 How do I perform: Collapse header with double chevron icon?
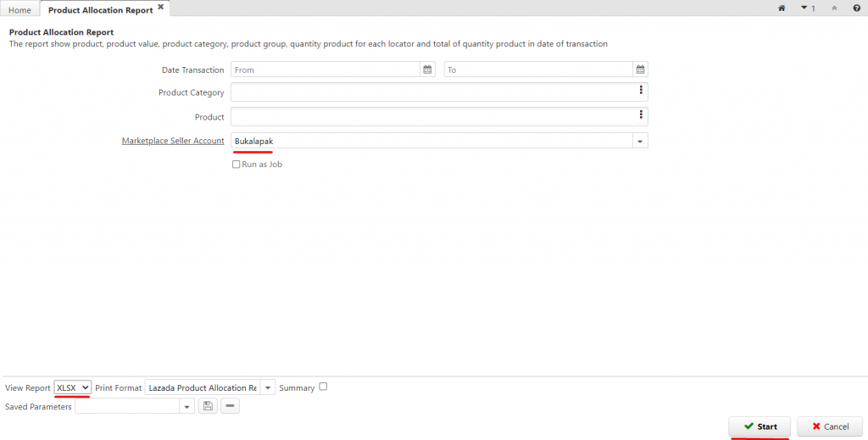834,8
